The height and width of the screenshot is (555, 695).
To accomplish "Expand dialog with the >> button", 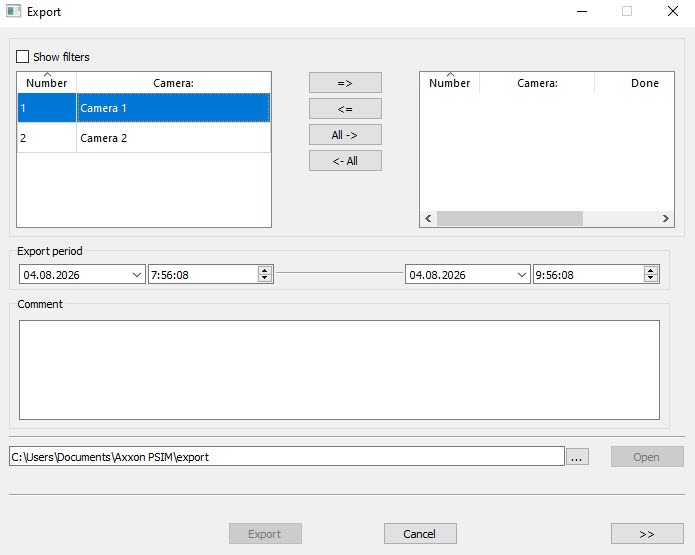I will pos(647,534).
